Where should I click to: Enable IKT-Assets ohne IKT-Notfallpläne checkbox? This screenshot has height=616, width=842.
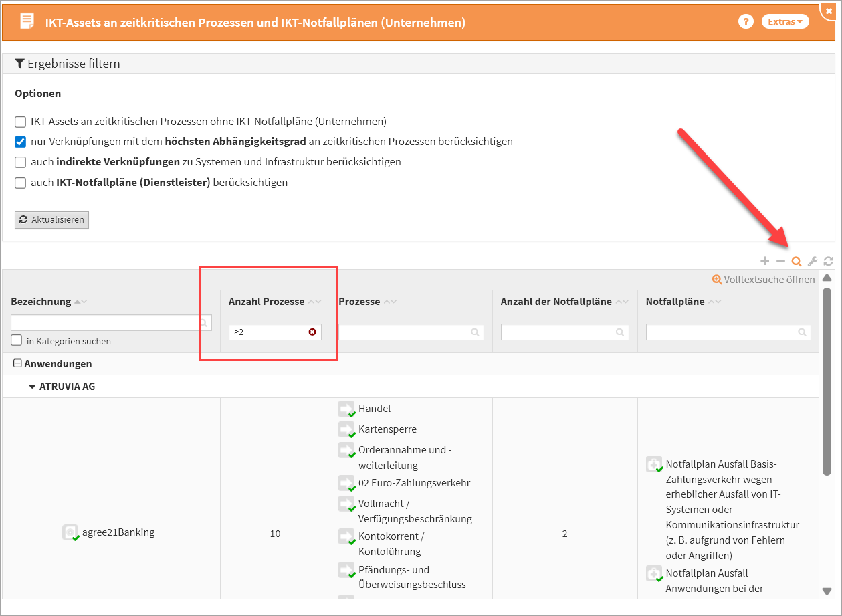(x=20, y=122)
